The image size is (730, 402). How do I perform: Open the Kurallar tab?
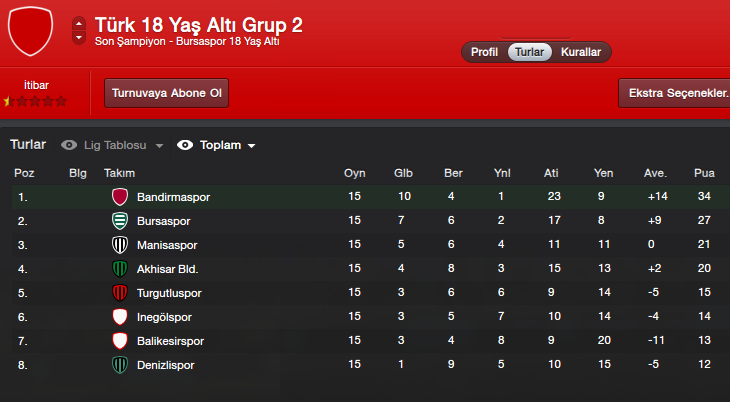pyautogui.click(x=581, y=52)
